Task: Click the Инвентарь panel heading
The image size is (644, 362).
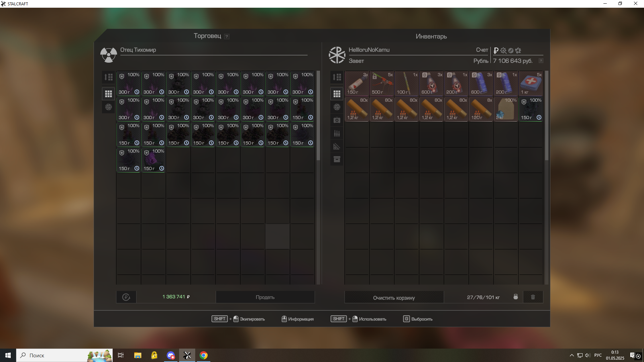Action: [x=431, y=36]
